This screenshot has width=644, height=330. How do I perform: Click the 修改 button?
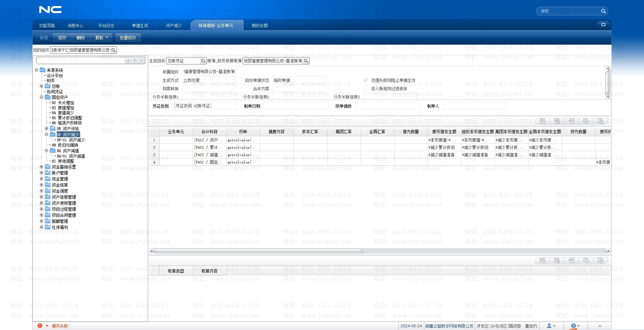pyautogui.click(x=62, y=38)
